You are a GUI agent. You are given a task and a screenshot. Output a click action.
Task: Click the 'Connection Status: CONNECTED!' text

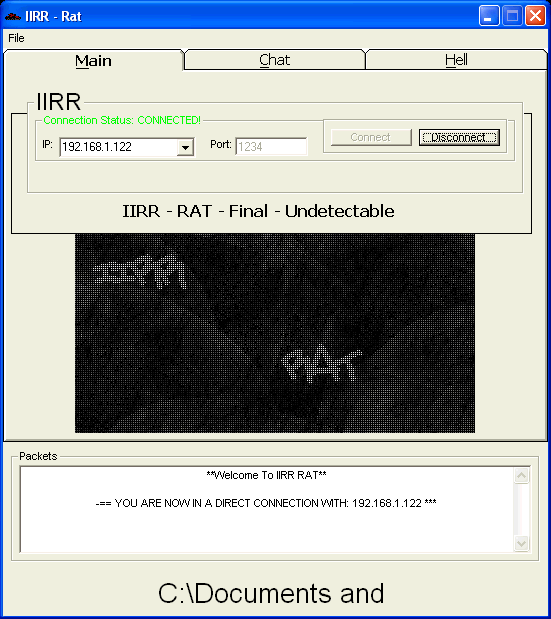tap(122, 120)
